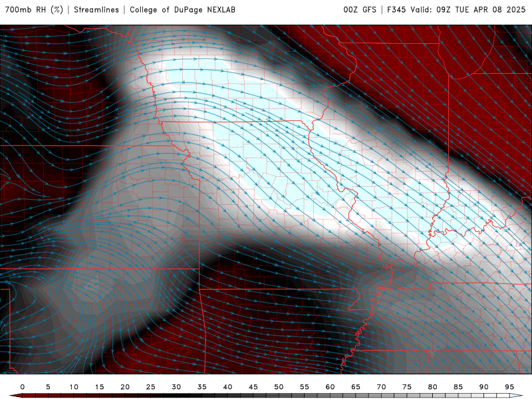Click the "90" colorbar label
This screenshot has width=532, height=399.
pyautogui.click(x=483, y=387)
